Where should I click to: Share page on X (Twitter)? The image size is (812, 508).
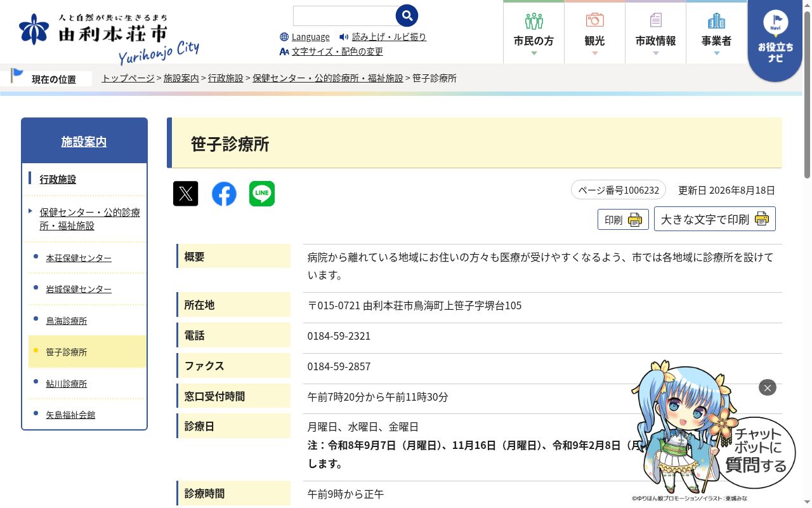coord(186,194)
